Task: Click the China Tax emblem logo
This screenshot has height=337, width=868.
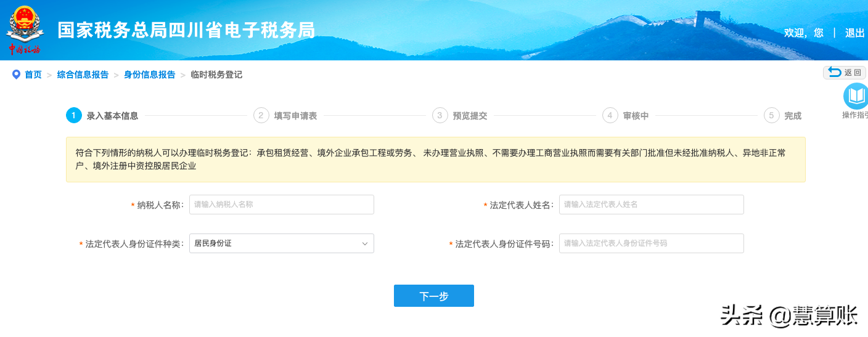Action: pos(25,30)
